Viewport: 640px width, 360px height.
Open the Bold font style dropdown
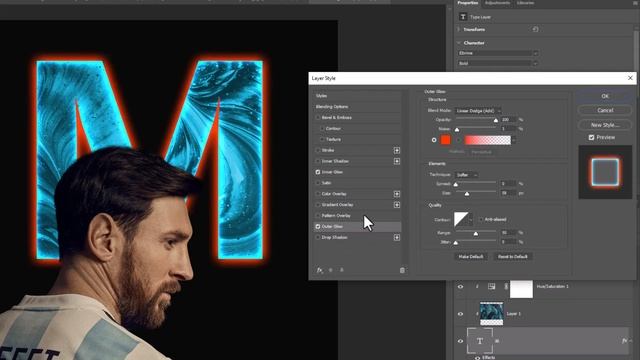click(x=498, y=63)
